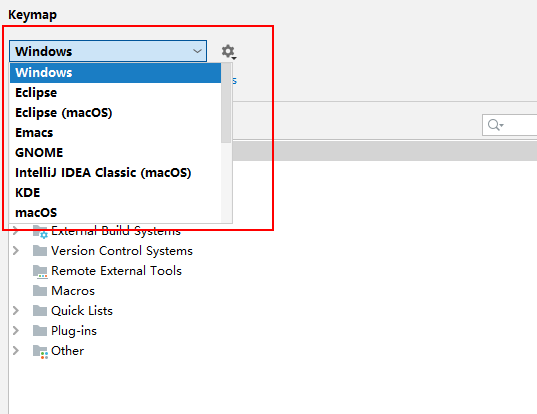Screen dimensions: 537x414
Task: Click the Version Control Systems folder icon
Action: pyautogui.click(x=40, y=251)
